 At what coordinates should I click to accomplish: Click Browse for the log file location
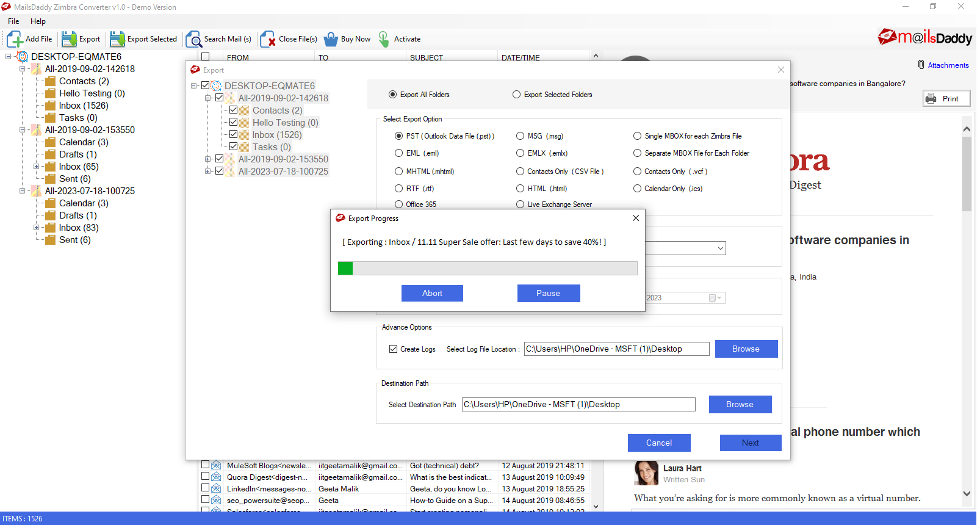click(746, 349)
